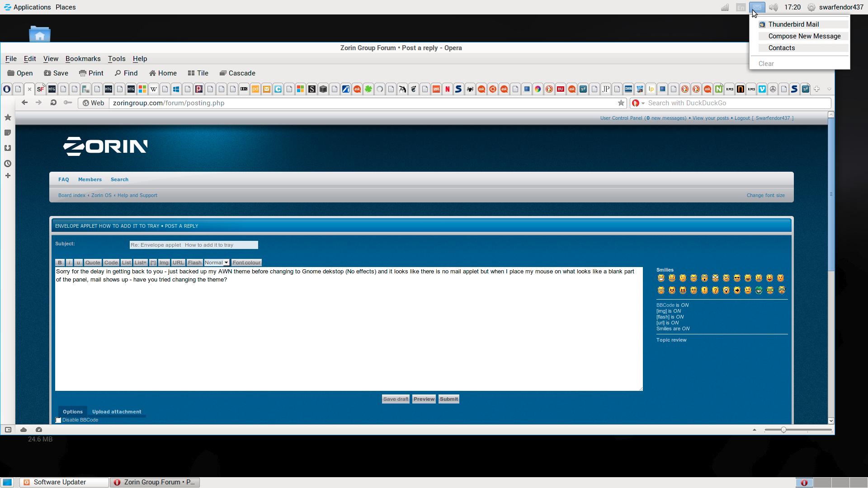
Task: Tile windows with the Tile button
Action: [x=198, y=73]
